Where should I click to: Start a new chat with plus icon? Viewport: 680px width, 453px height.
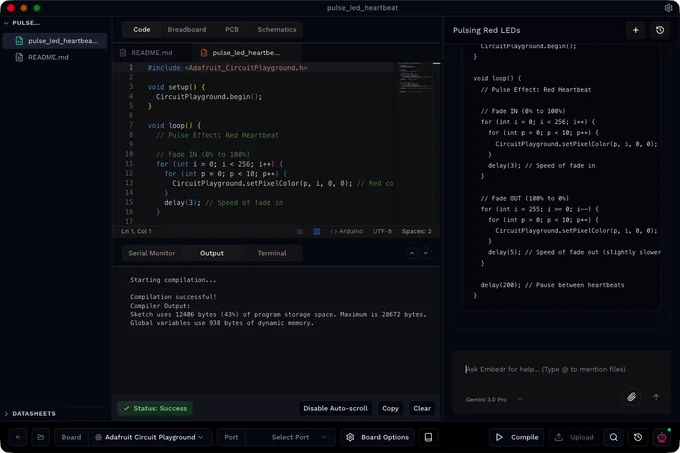(x=636, y=30)
